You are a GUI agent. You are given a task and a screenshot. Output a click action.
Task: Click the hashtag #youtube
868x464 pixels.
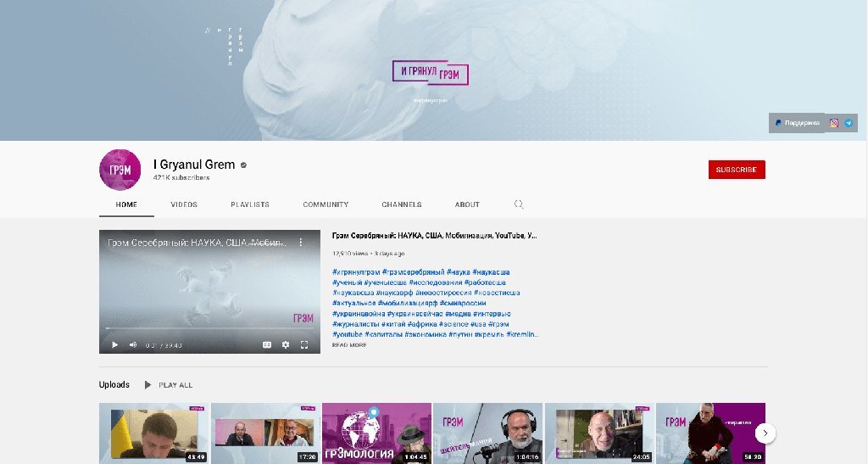point(347,334)
